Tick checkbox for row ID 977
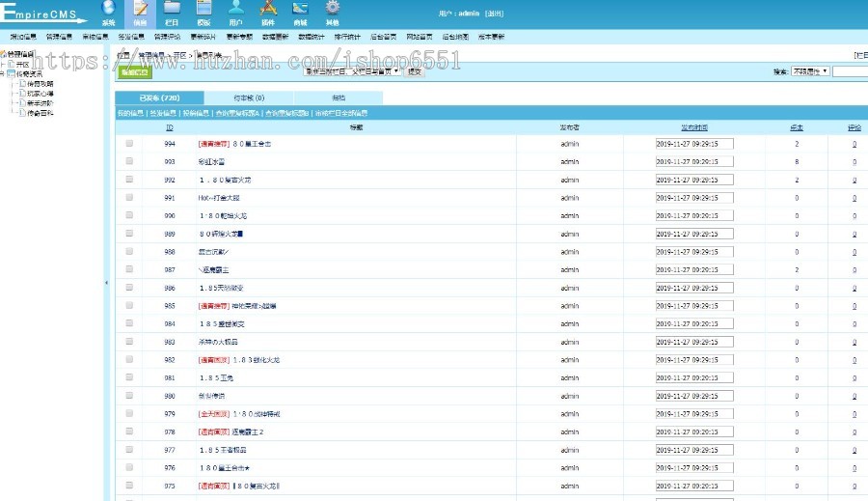Screen dimensions: 868x501 pos(129,450)
